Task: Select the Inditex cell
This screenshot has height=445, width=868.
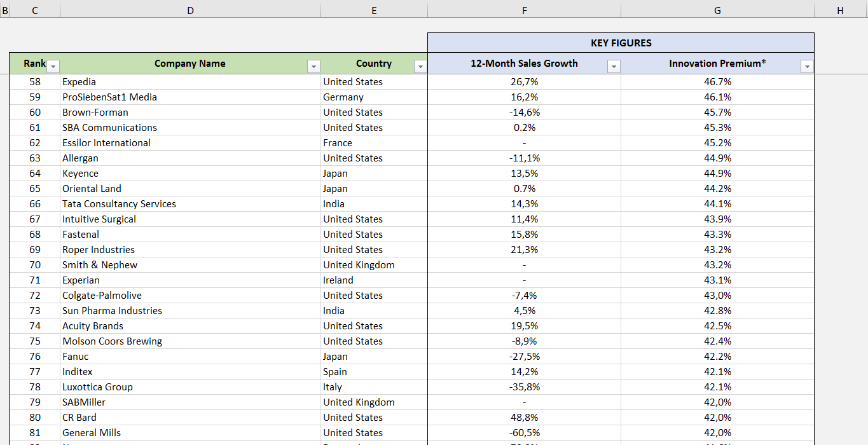Action: (x=191, y=372)
